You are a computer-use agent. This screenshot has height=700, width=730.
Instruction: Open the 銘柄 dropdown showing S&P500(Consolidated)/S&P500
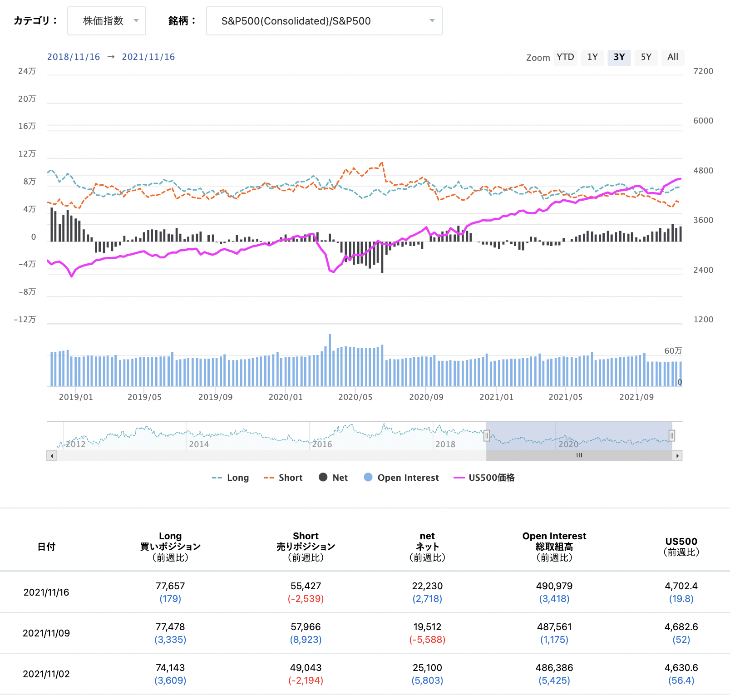(x=325, y=21)
